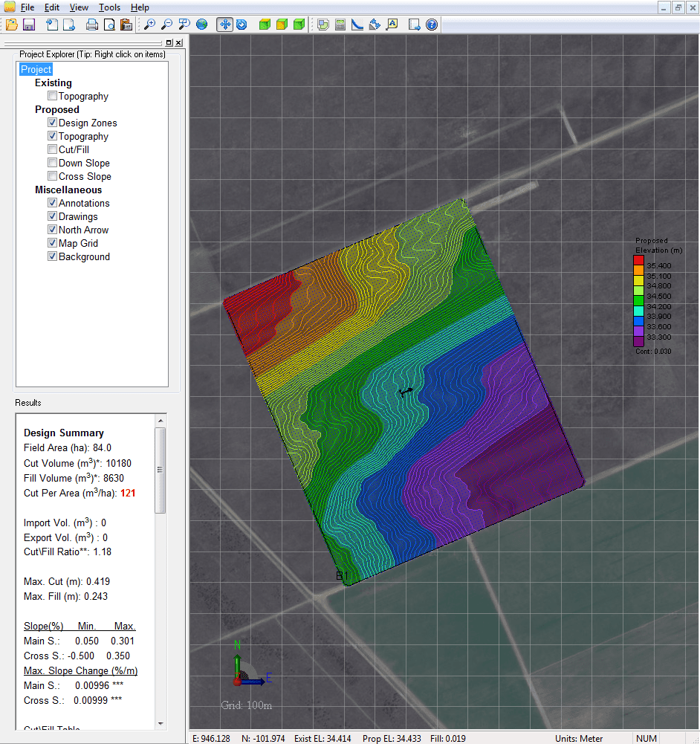700x744 pixels.
Task: Click the Save project disk icon
Action: [29, 25]
